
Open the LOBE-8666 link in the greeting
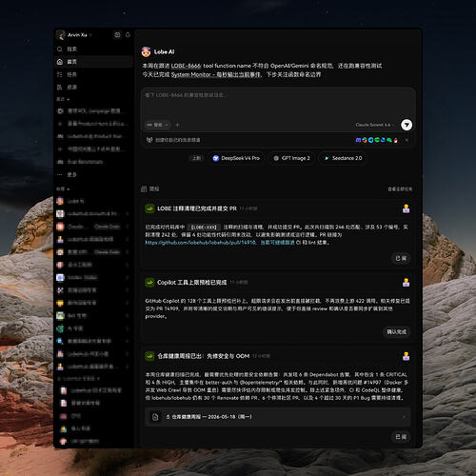point(186,66)
